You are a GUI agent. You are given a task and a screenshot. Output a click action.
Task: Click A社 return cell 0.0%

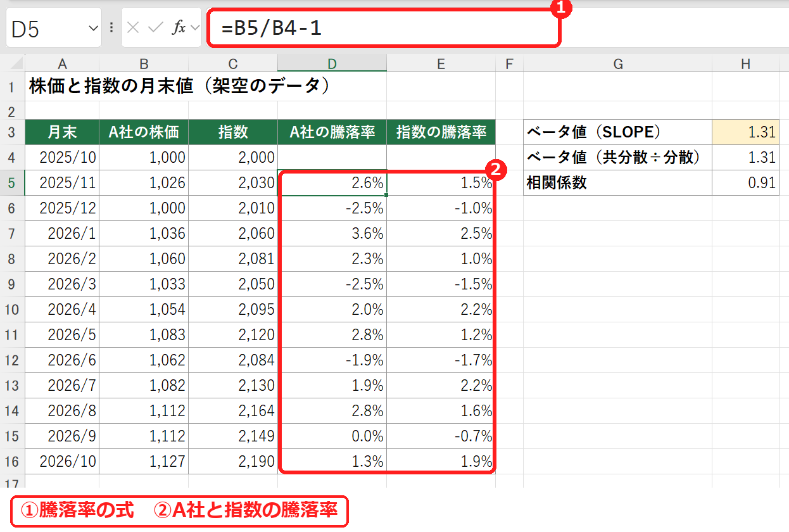point(332,436)
